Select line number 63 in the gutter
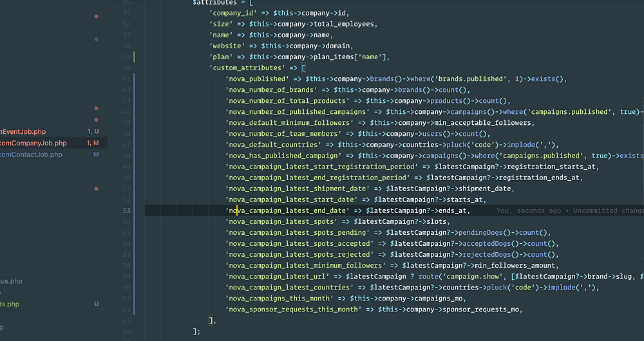 (126, 320)
